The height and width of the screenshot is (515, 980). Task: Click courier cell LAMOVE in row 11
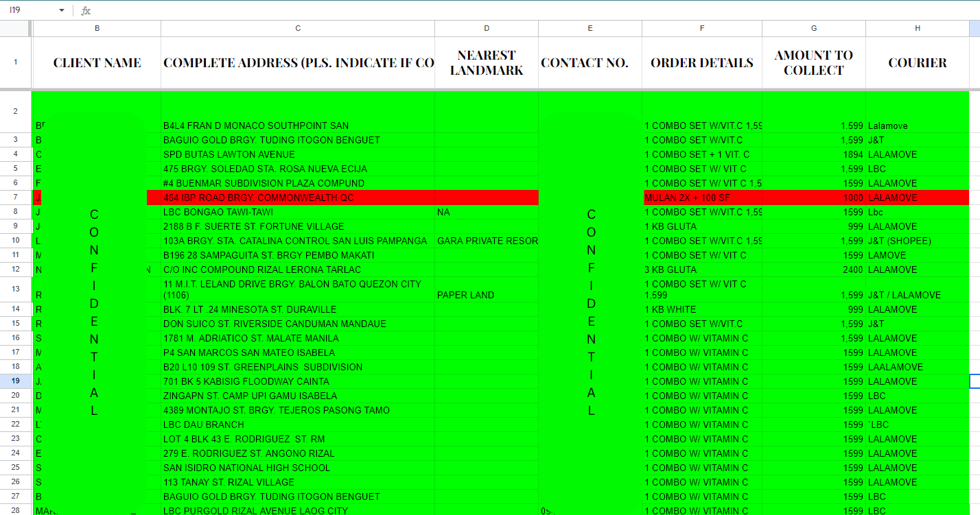[x=918, y=255]
